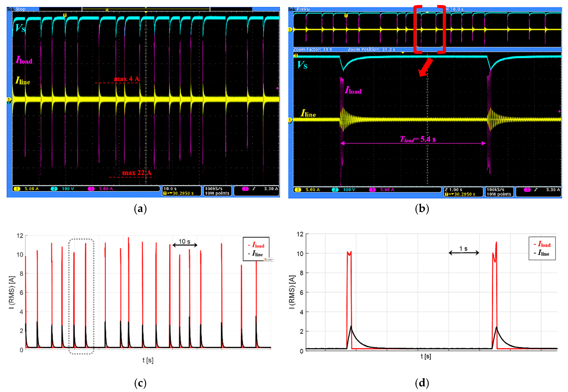Click the '10 s' scale label in chart (c)
This screenshot has height=392, width=568.
184,242
